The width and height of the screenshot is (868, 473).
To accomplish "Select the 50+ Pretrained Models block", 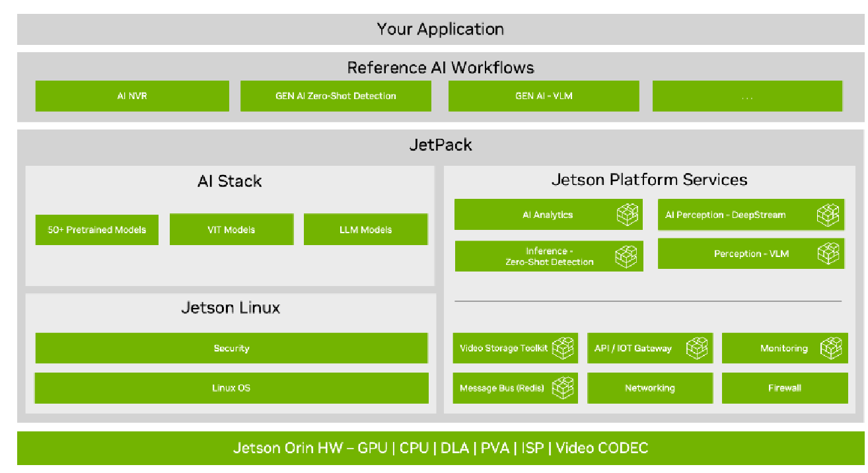I will click(97, 230).
